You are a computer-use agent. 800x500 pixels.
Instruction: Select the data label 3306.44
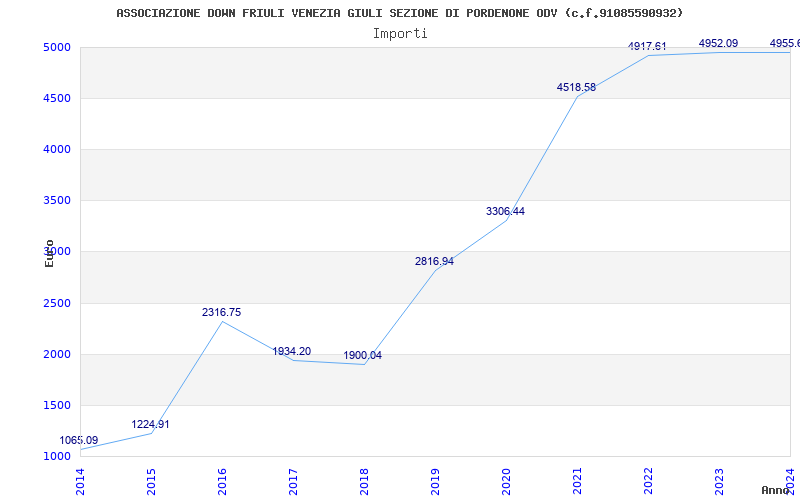pyautogui.click(x=505, y=212)
